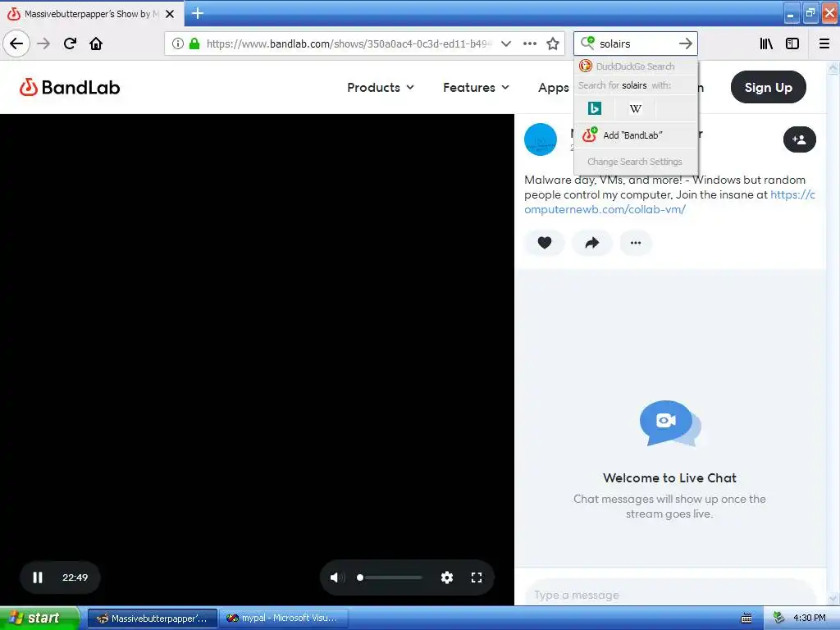Switch to Massivebutterpapper taskbar window

[x=152, y=619]
